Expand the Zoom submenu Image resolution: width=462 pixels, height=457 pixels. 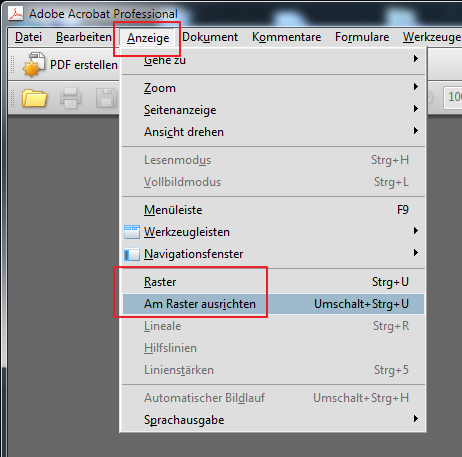pyautogui.click(x=273, y=88)
